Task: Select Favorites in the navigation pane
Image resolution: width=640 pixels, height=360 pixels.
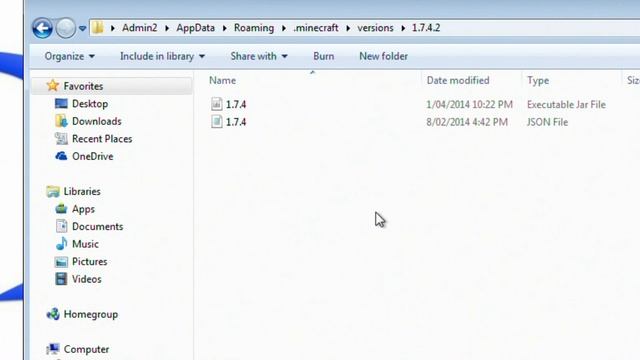Action: tap(83, 86)
